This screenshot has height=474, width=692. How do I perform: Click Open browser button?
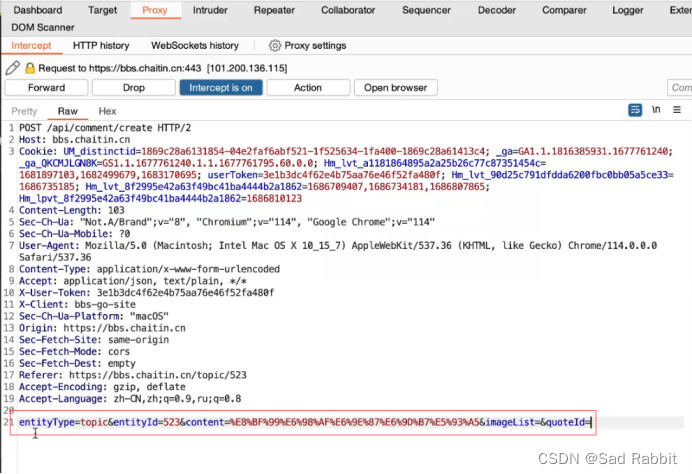pos(395,87)
